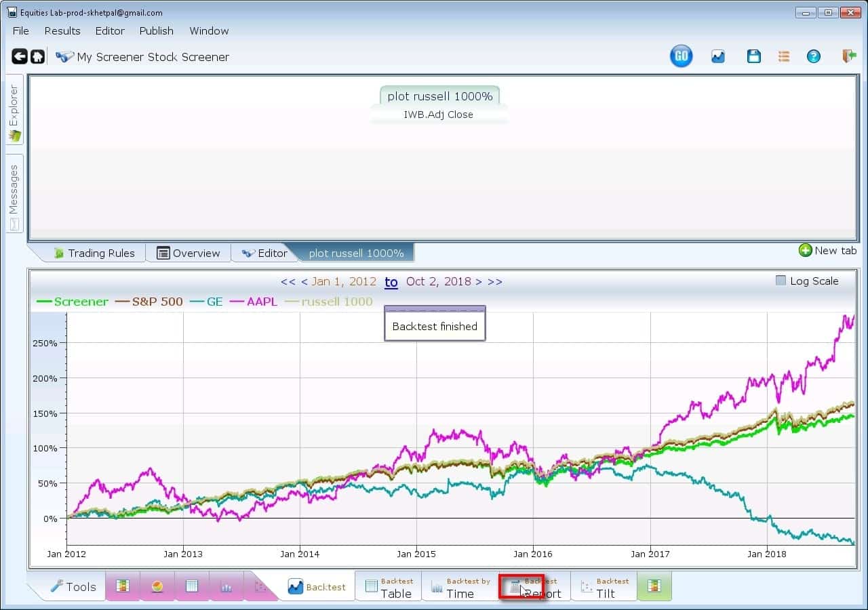Click the binoculars screener icon beside title
868x610 pixels.
click(64, 57)
